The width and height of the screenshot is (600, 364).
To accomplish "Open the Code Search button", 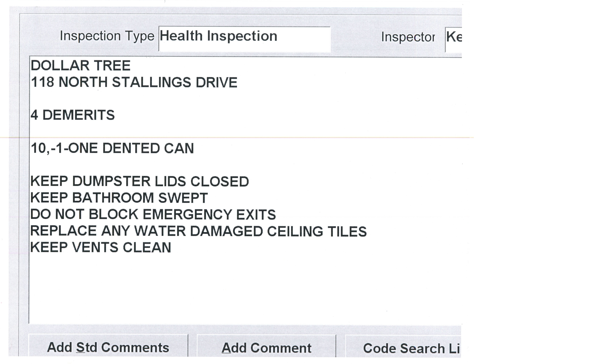I will click(x=403, y=348).
